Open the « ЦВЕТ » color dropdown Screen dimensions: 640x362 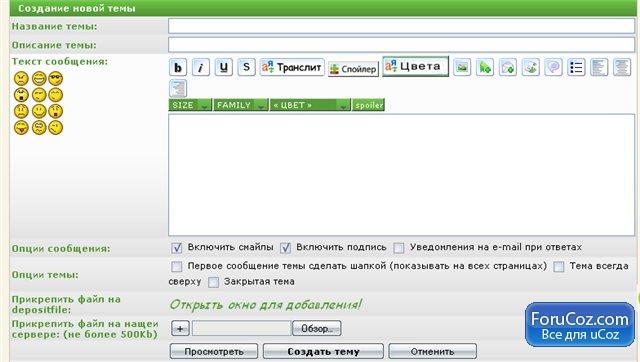310,105
